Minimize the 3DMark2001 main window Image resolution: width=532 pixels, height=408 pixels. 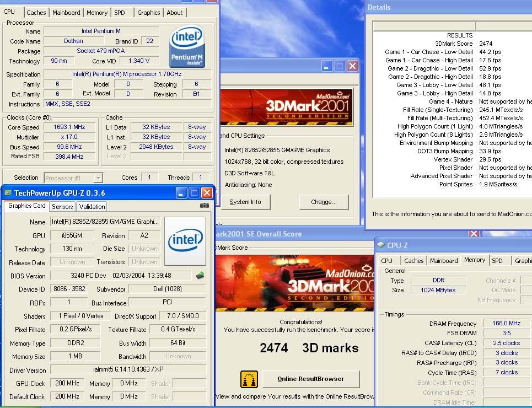(327, 66)
